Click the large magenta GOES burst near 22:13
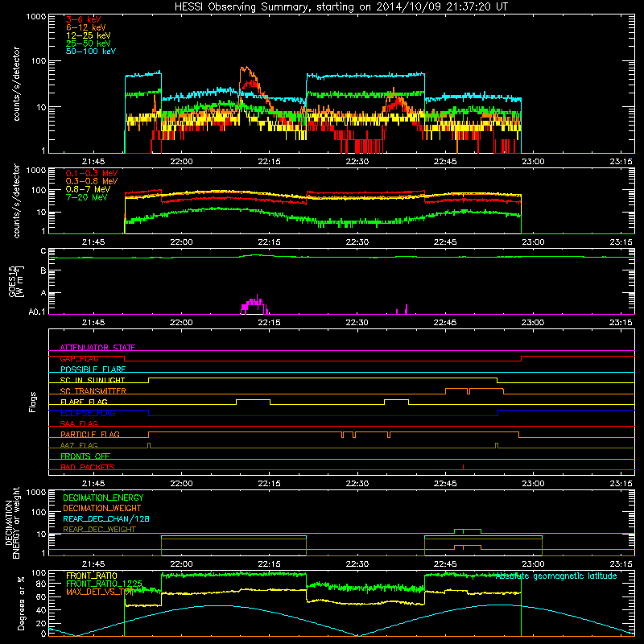This screenshot has height=644, width=644. (x=254, y=305)
